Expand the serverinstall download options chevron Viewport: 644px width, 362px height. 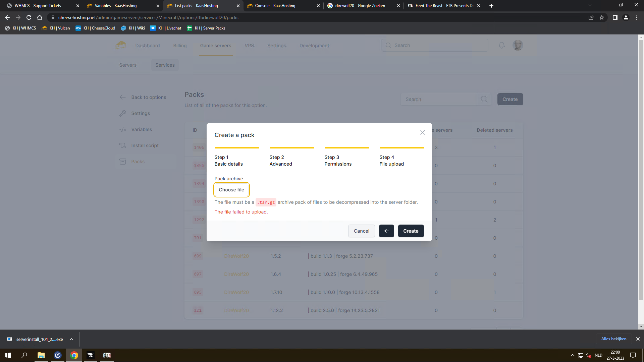[x=71, y=339]
